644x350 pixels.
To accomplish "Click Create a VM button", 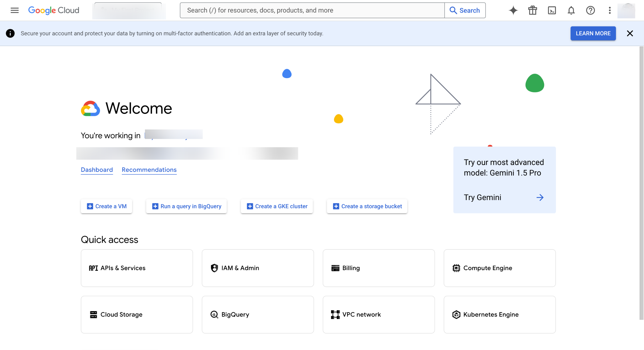I will pyautogui.click(x=106, y=206).
